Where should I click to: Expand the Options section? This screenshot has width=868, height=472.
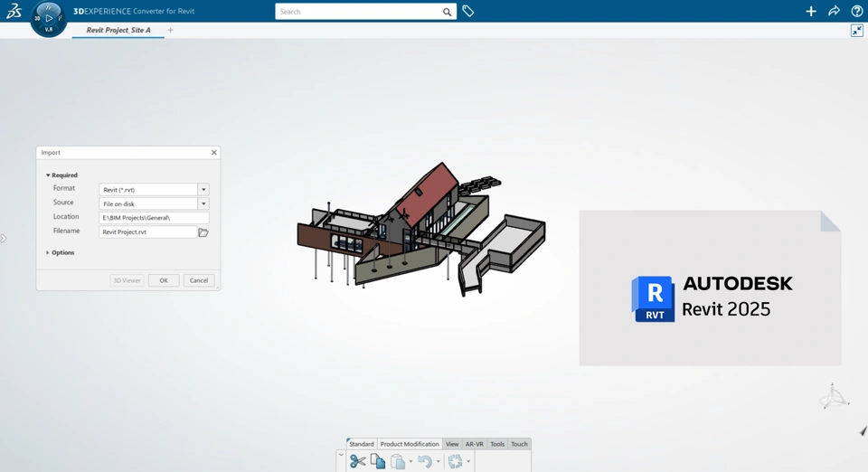click(x=48, y=252)
